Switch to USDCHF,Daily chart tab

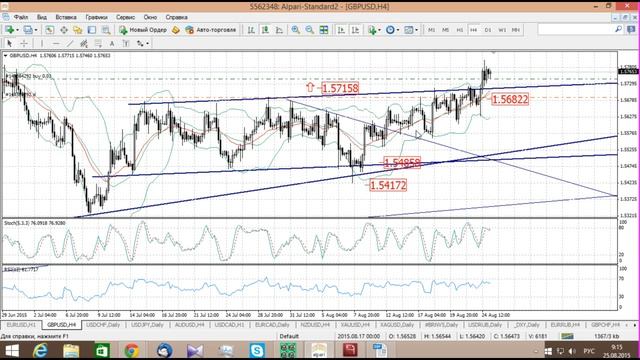click(x=103, y=325)
